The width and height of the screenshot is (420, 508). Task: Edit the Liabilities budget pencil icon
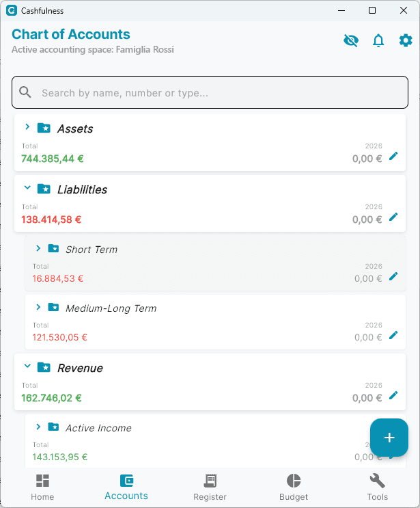coord(393,217)
